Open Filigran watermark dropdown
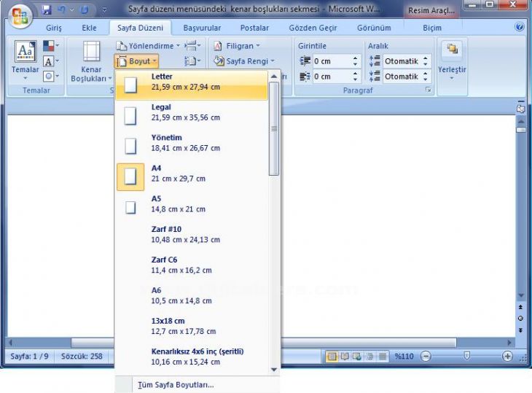The height and width of the screenshot is (393, 532). click(x=237, y=46)
